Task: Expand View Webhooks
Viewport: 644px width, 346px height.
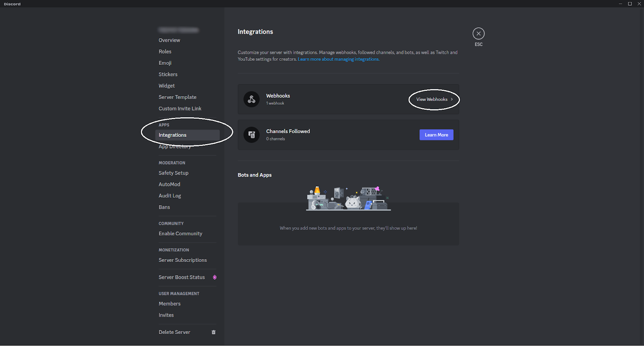Action: click(x=434, y=99)
